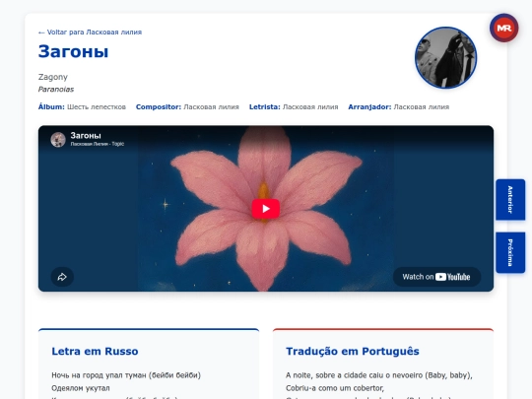The width and height of the screenshot is (532, 399).
Task: Open the MR avatar badge
Action: coord(503,28)
